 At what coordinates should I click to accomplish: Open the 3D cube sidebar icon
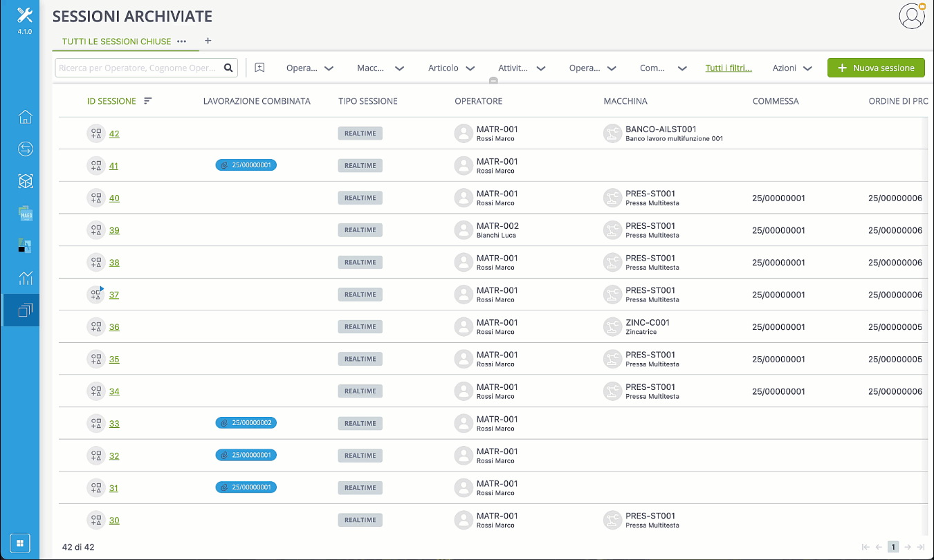[x=26, y=181]
